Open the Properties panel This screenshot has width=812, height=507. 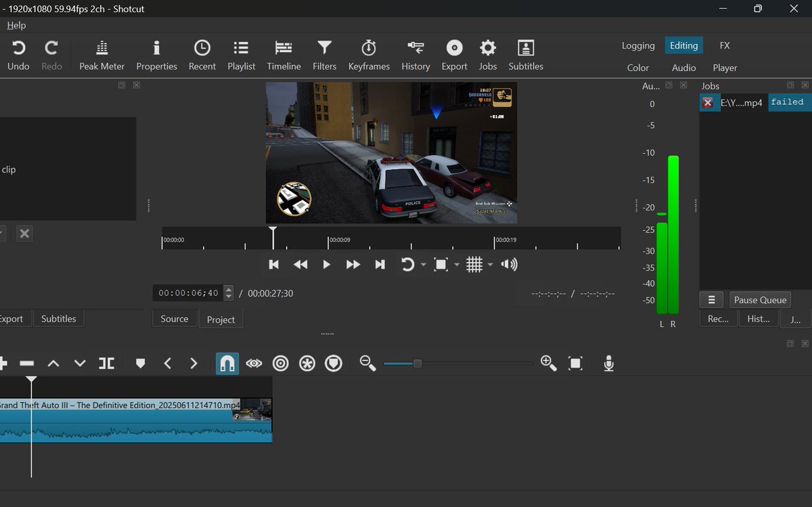click(156, 56)
